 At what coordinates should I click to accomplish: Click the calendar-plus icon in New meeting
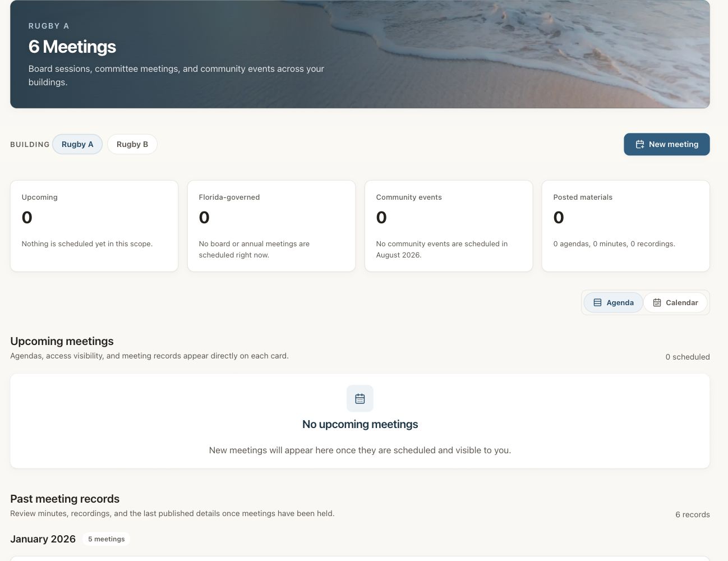(639, 144)
